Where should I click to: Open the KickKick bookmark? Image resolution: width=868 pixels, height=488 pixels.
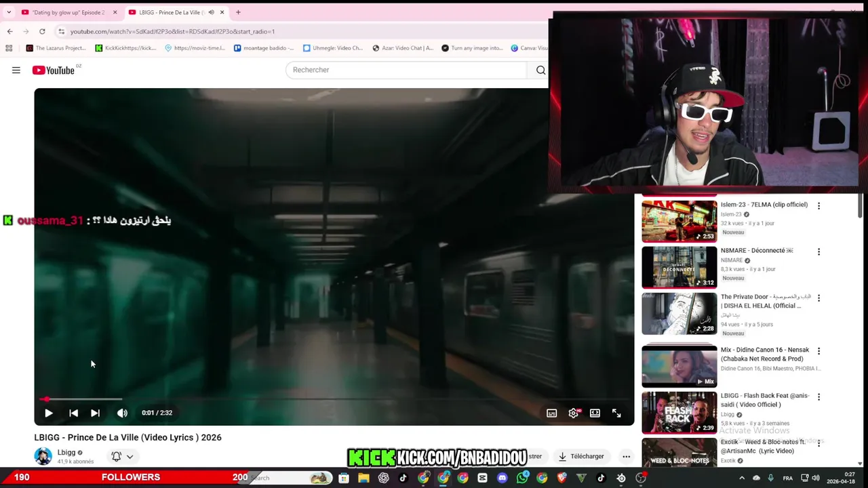point(126,48)
